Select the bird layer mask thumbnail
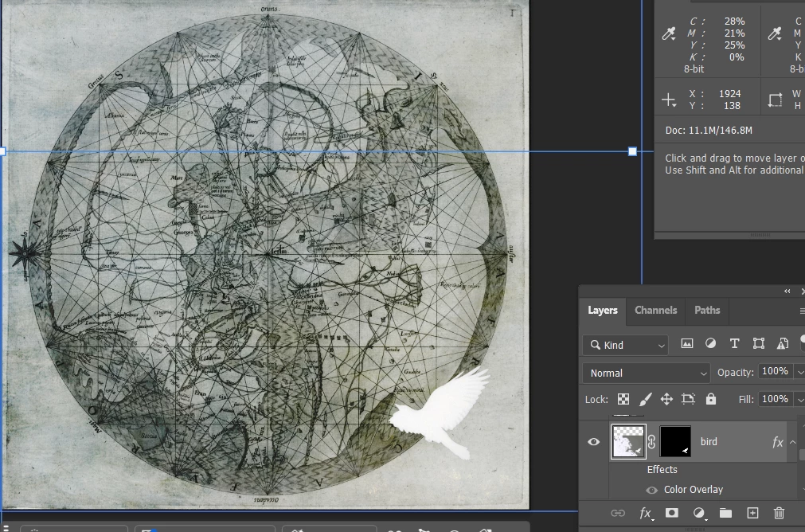805x532 pixels. [675, 442]
